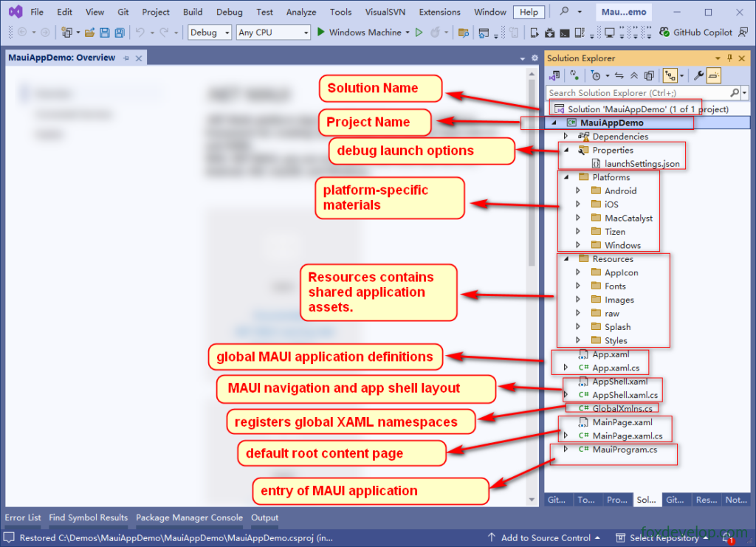The height and width of the screenshot is (547, 756).
Task: Collapse the Platforms folder
Action: [566, 177]
